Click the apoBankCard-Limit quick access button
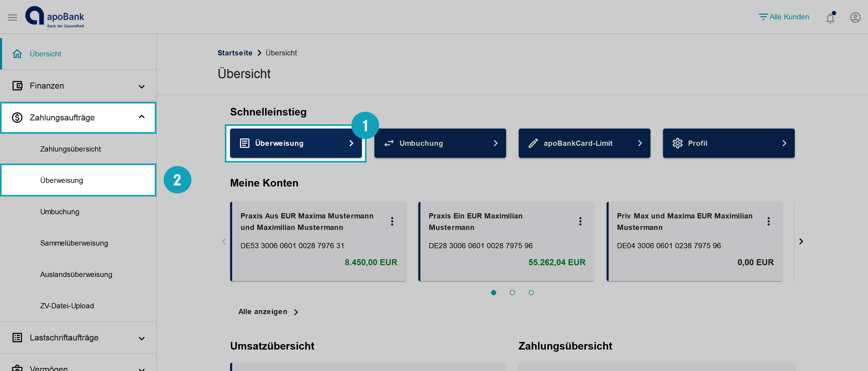The image size is (868, 371). pos(584,143)
